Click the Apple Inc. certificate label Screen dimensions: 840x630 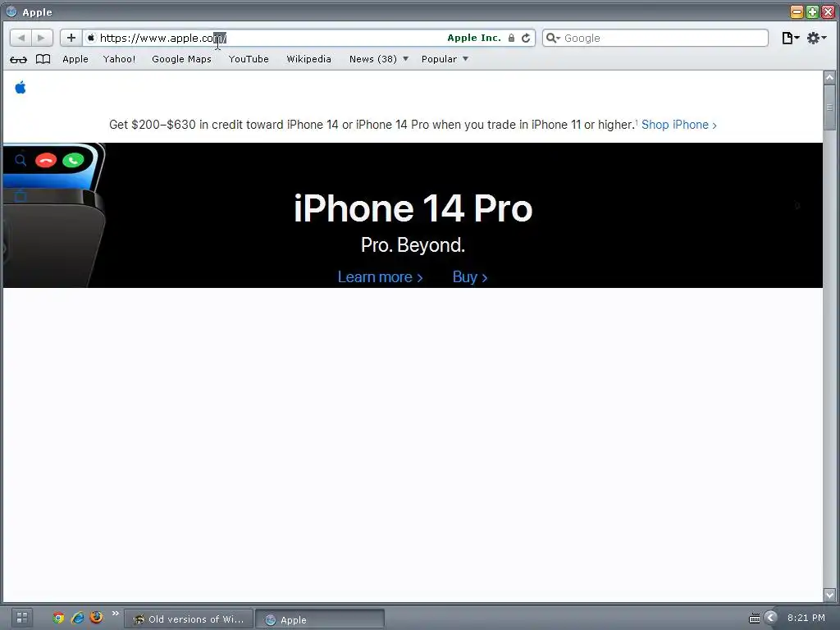474,38
